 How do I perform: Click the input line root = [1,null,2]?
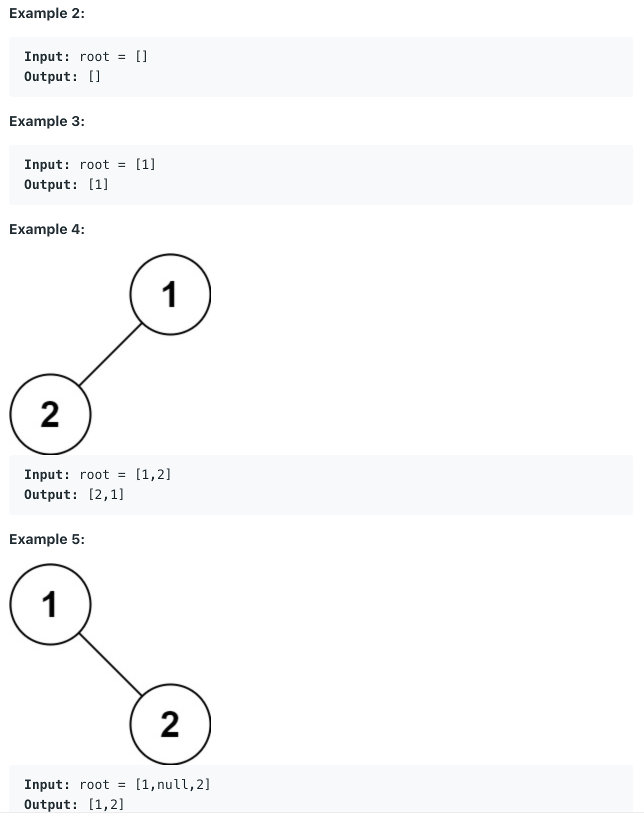click(117, 784)
